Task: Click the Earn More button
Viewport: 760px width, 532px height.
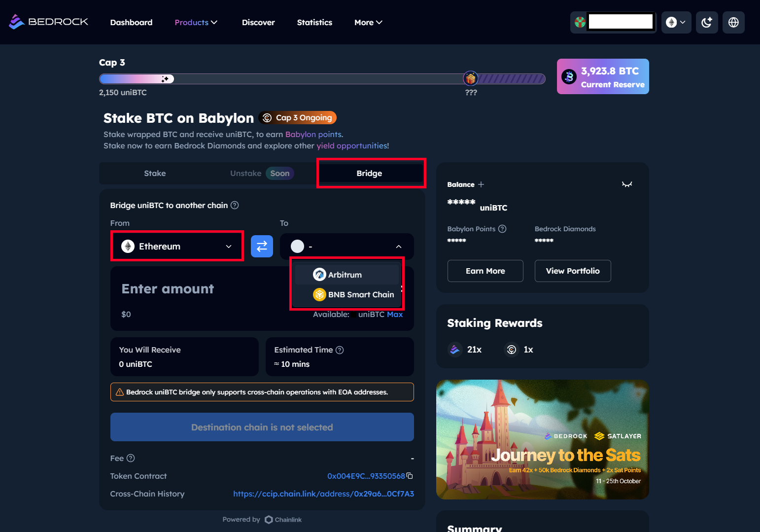Action: [485, 271]
